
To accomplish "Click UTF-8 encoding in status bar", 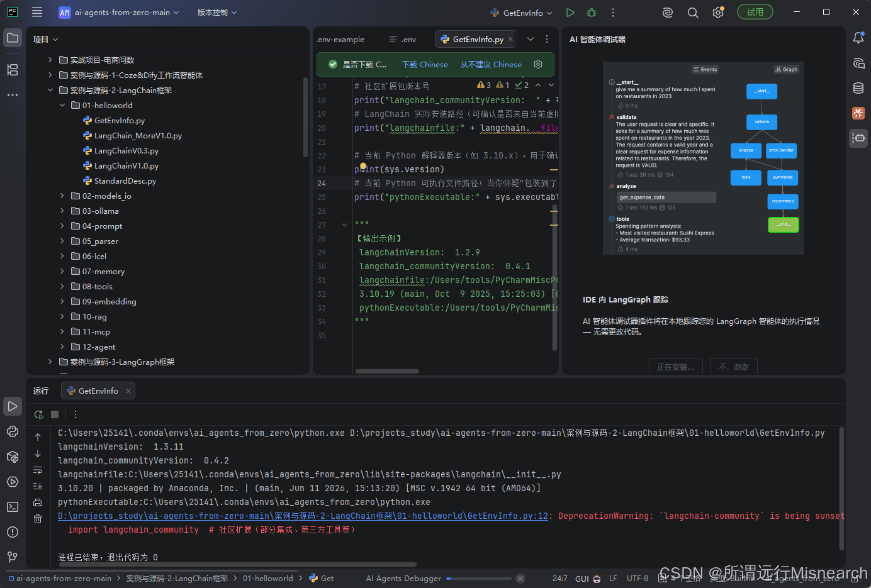I will pyautogui.click(x=637, y=579).
